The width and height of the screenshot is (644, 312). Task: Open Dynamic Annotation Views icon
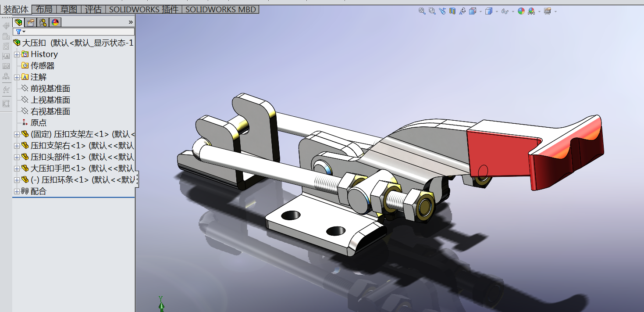[462, 11]
